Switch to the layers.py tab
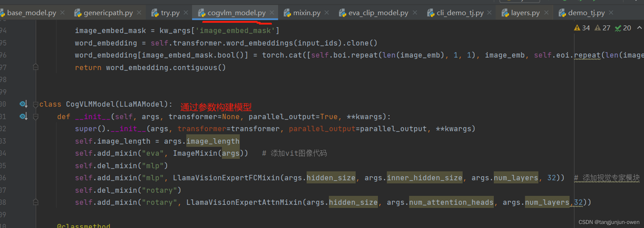 coord(525,13)
